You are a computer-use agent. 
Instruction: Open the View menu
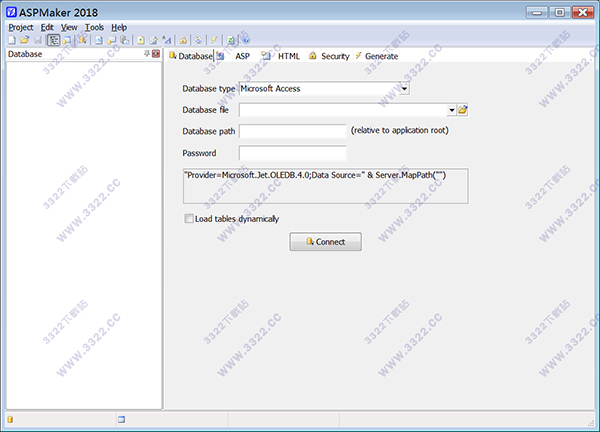click(x=69, y=28)
